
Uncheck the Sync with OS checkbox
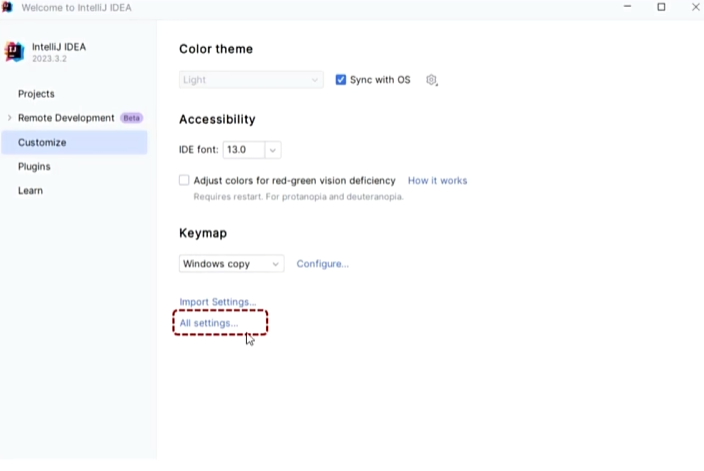pos(341,80)
